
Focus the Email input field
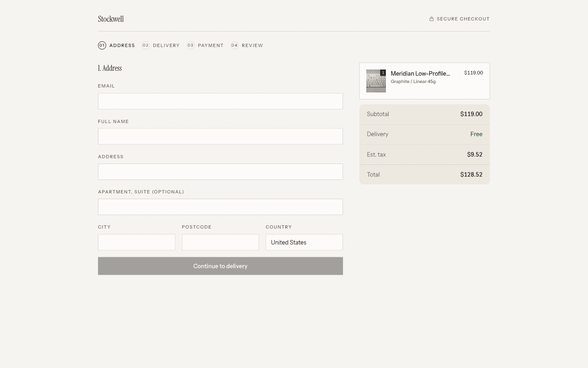point(220,101)
